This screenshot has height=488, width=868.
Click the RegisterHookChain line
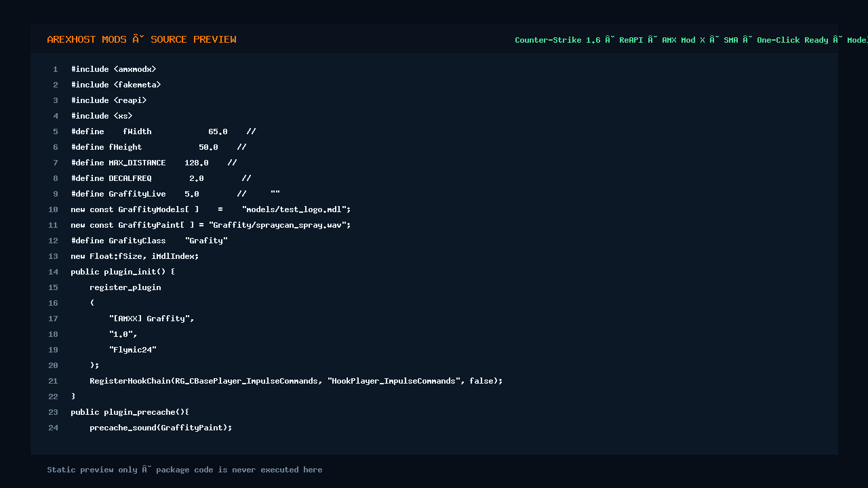click(296, 381)
